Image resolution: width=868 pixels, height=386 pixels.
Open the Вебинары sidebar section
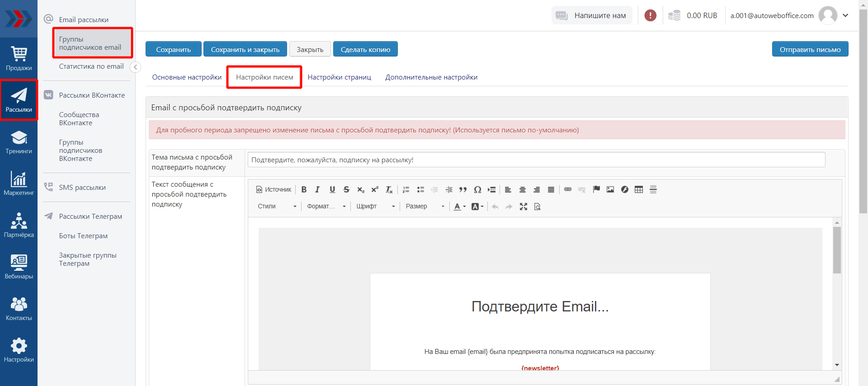click(19, 267)
